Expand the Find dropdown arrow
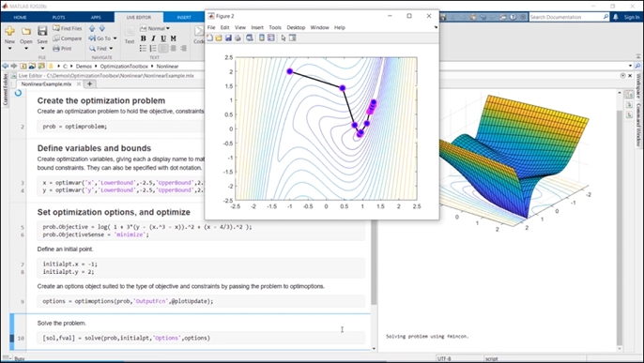 (x=111, y=49)
